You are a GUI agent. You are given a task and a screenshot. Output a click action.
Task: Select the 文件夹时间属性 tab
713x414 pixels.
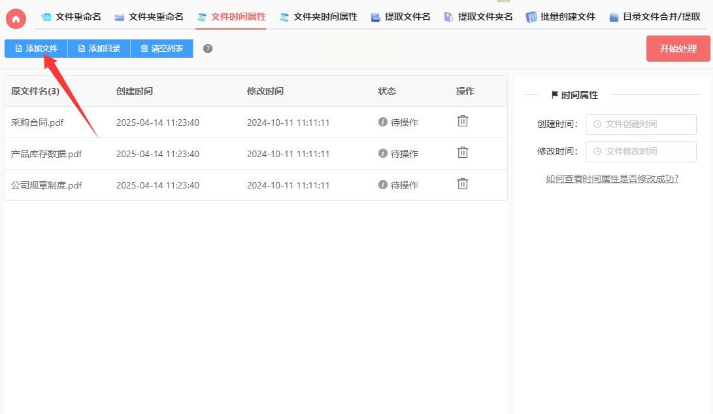(x=318, y=17)
